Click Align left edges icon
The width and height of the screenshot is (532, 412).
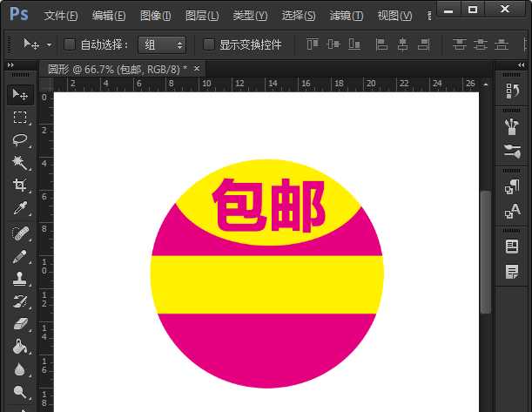pos(381,44)
